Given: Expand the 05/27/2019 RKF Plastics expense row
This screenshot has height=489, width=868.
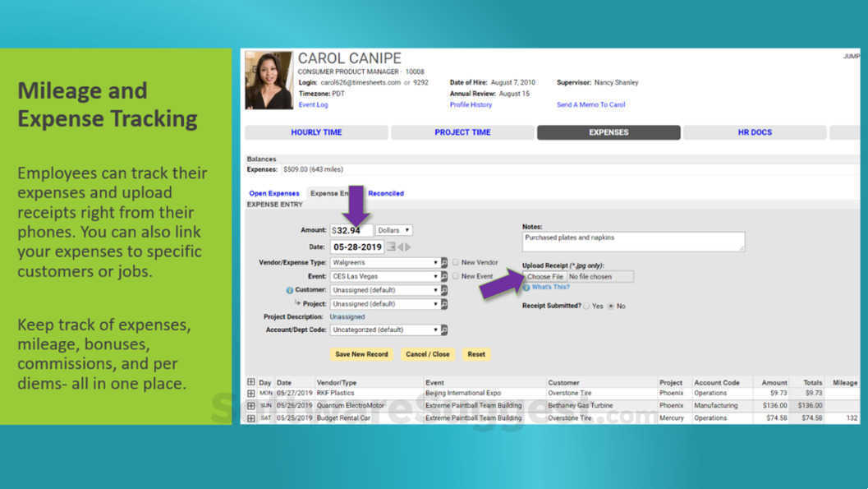Looking at the screenshot, I should click(251, 393).
